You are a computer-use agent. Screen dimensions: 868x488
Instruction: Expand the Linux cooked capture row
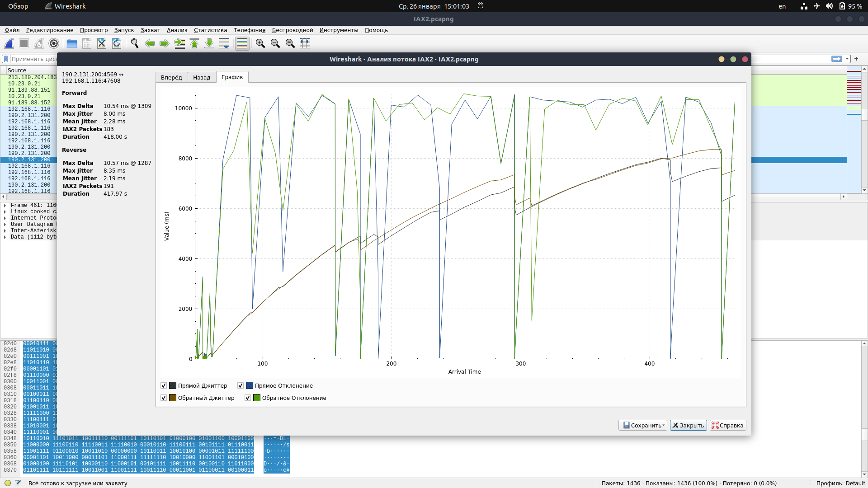click(x=5, y=211)
